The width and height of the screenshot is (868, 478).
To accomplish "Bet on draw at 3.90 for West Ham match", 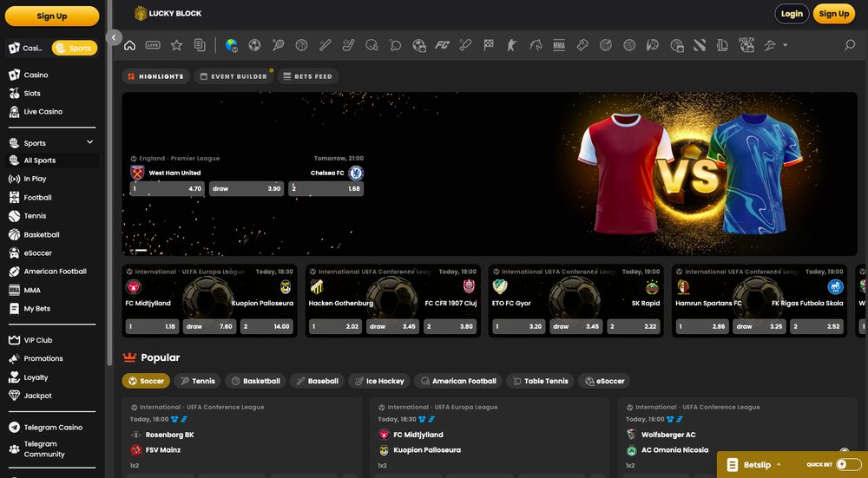I will 247,188.
